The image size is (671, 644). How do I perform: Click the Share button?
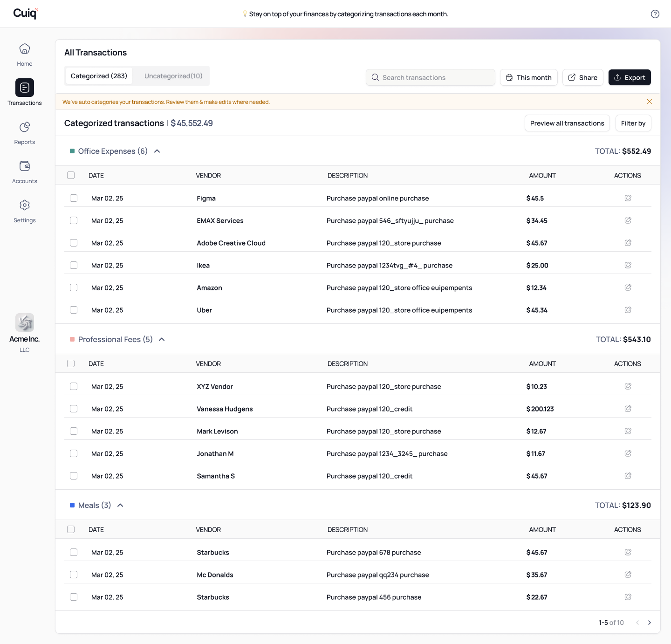pos(583,77)
